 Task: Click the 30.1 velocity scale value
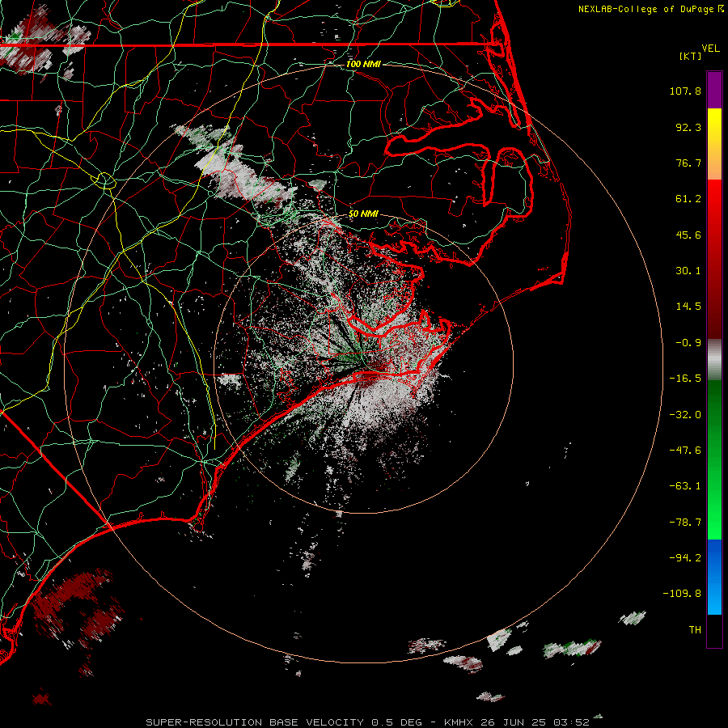pos(688,271)
